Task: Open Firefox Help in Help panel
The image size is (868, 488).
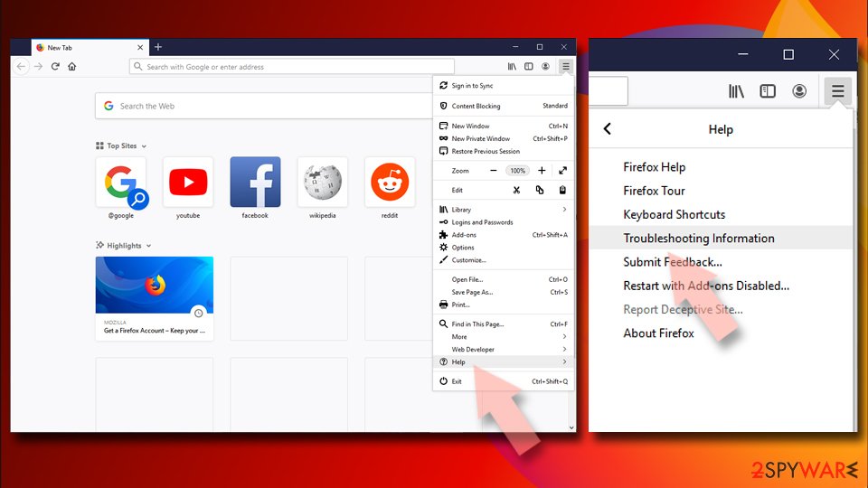Action: pos(721,167)
